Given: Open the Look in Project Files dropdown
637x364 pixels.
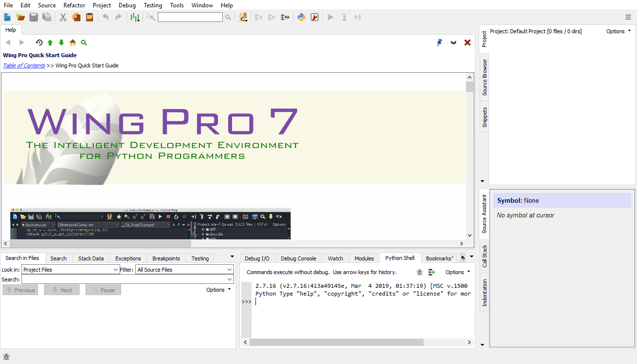Looking at the screenshot, I should point(70,269).
